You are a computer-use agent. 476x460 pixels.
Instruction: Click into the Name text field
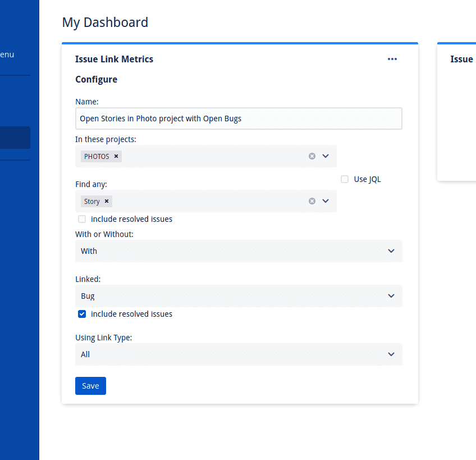coord(239,119)
